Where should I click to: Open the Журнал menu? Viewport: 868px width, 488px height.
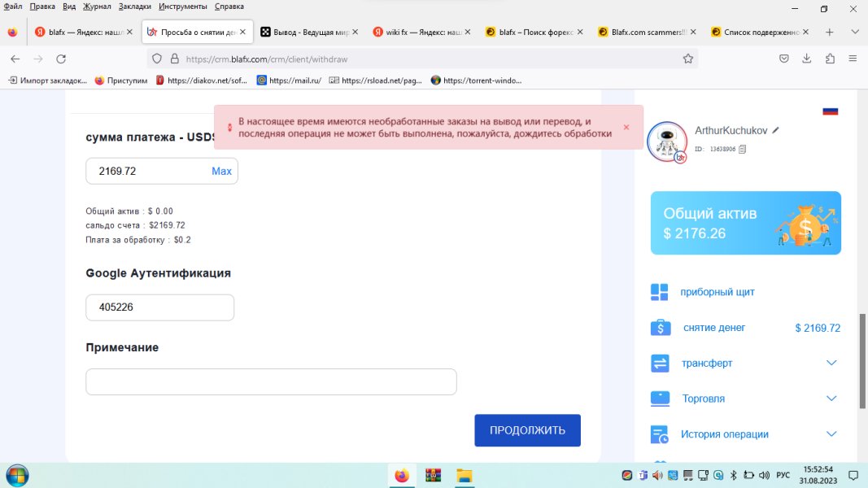click(x=97, y=7)
